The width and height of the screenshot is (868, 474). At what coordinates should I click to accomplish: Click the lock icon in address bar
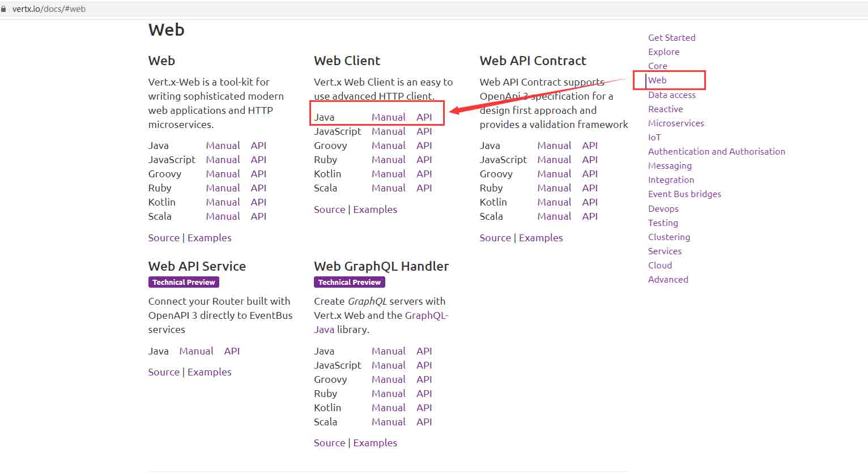(3, 9)
